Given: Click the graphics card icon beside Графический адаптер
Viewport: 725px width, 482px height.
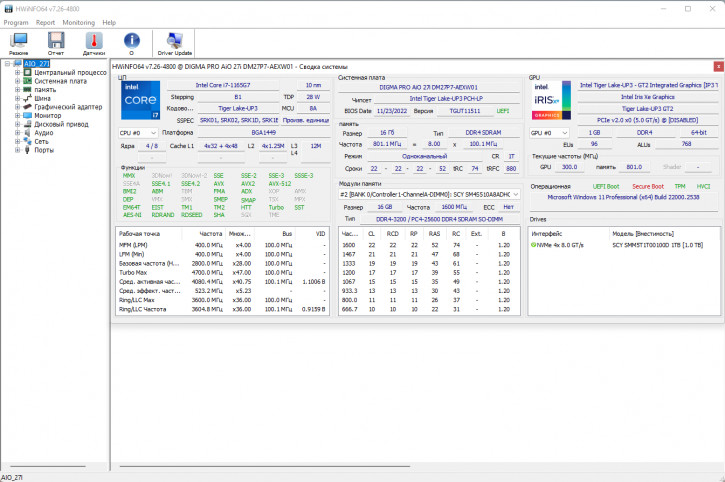Looking at the screenshot, I should (x=27, y=107).
